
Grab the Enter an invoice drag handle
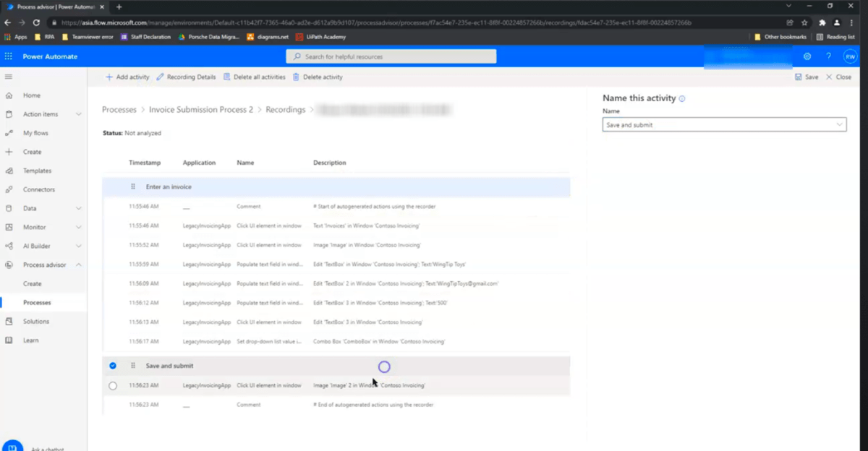[133, 186]
